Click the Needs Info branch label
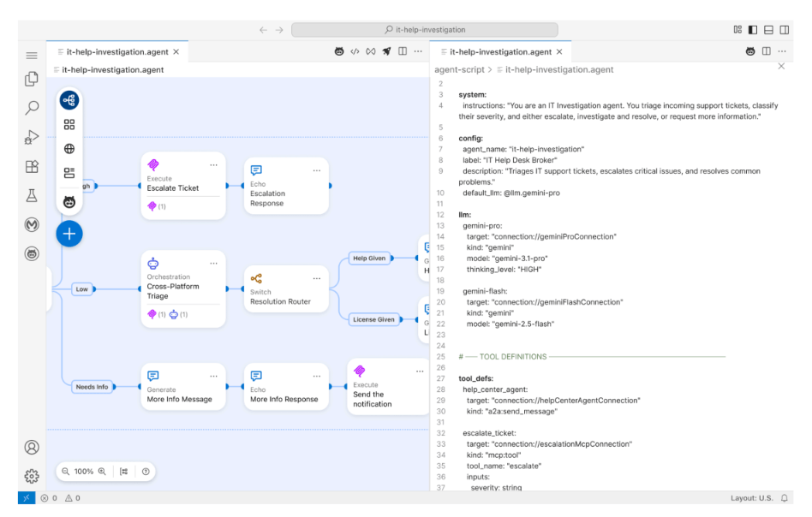This screenshot has width=812, height=517. coord(92,387)
